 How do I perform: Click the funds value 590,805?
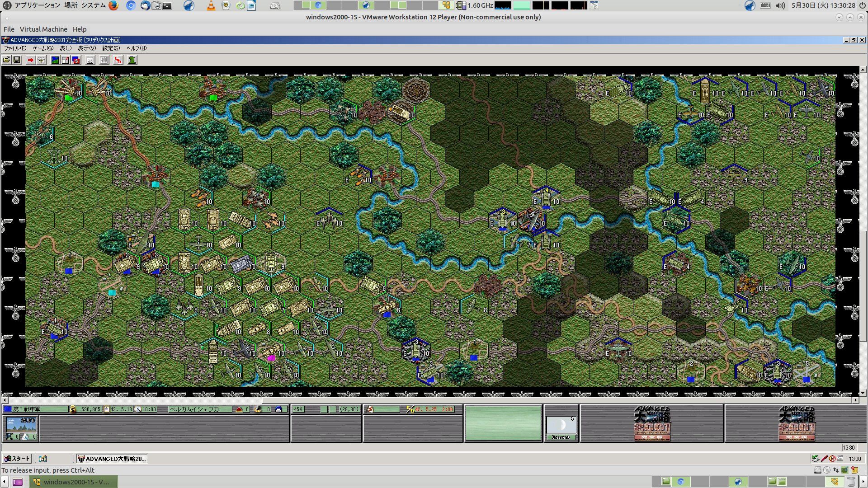[90, 409]
